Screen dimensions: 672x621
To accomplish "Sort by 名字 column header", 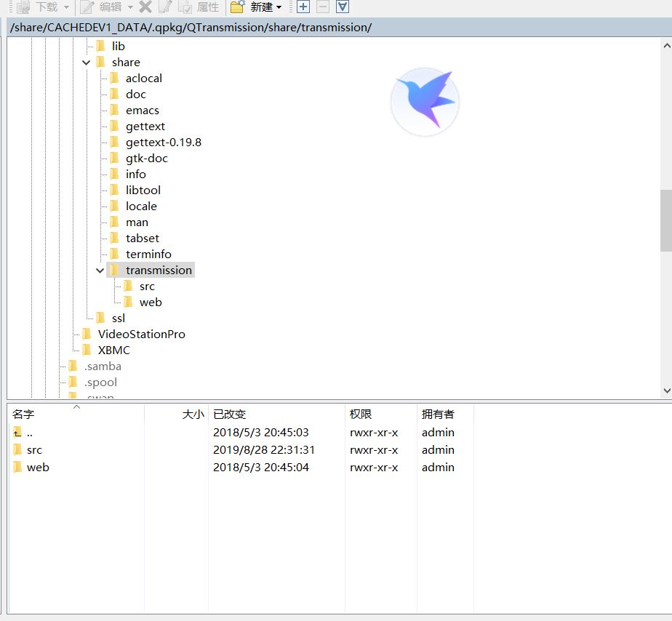I will (x=23, y=414).
